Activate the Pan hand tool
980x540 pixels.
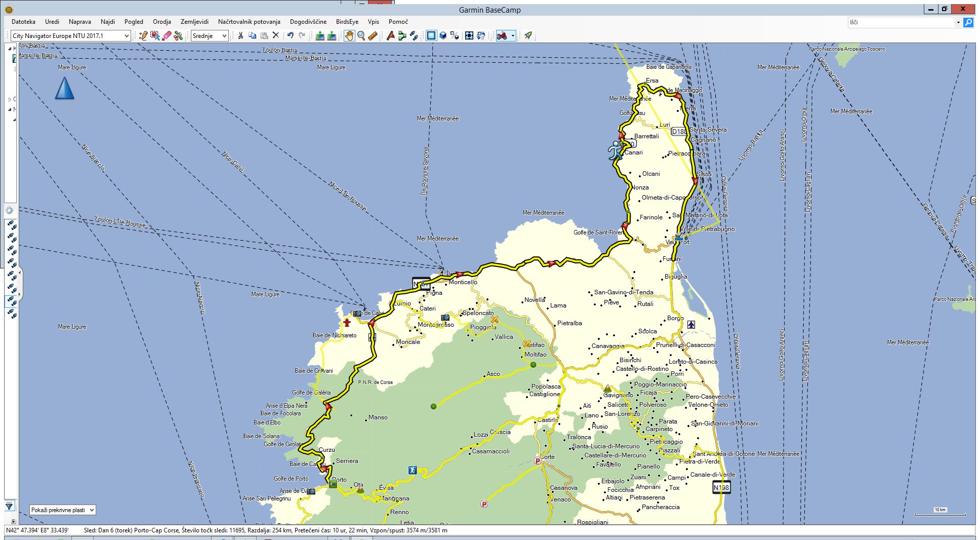point(349,35)
